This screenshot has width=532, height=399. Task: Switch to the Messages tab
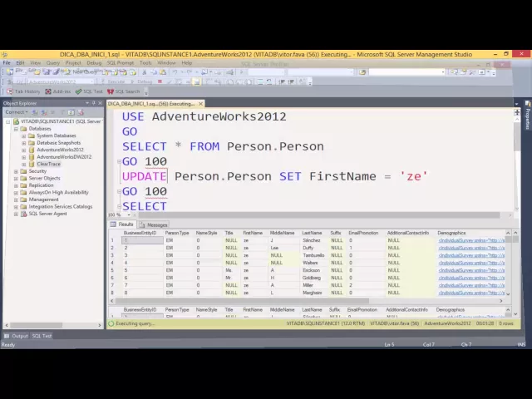[x=154, y=224]
